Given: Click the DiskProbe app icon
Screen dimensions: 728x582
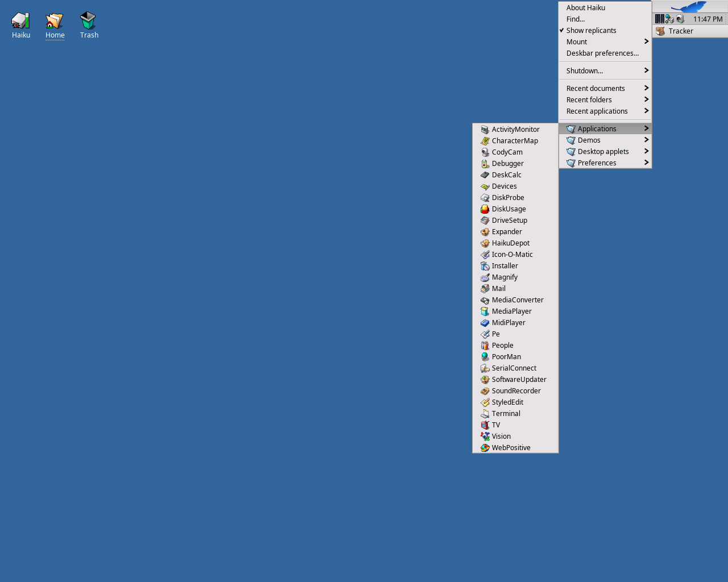Looking at the screenshot, I should pyautogui.click(x=485, y=198).
